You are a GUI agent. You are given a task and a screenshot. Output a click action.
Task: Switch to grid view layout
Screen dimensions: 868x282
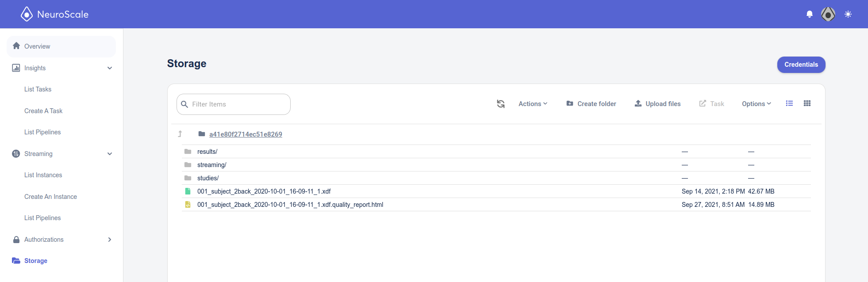click(x=807, y=103)
